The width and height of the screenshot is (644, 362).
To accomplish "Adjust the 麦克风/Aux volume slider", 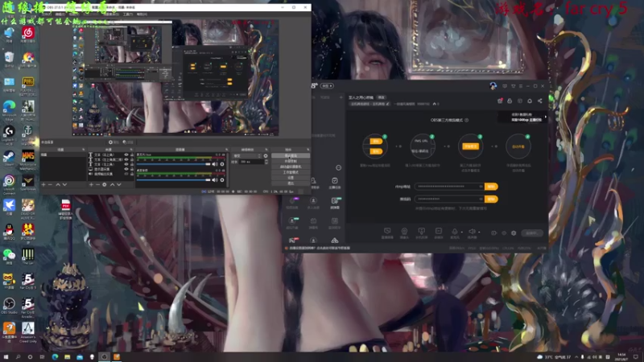I will [174, 164].
